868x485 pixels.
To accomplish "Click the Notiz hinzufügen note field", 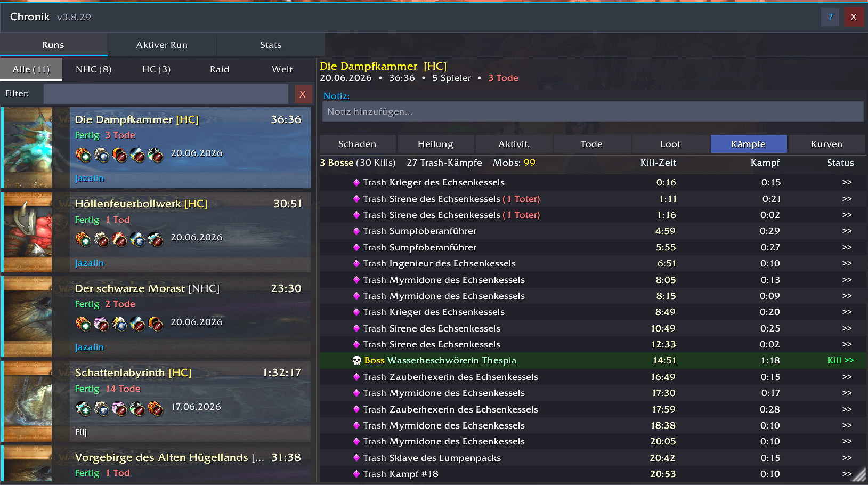I will click(593, 111).
